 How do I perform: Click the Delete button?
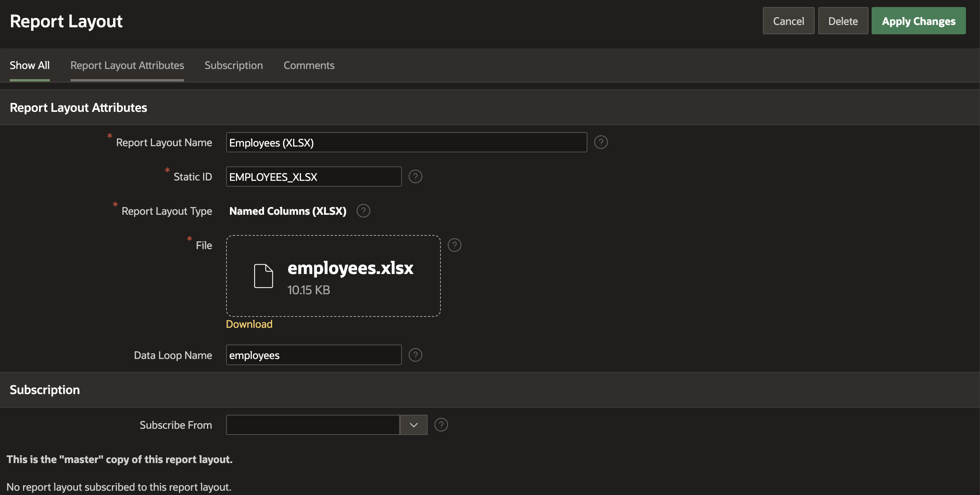[x=843, y=21]
